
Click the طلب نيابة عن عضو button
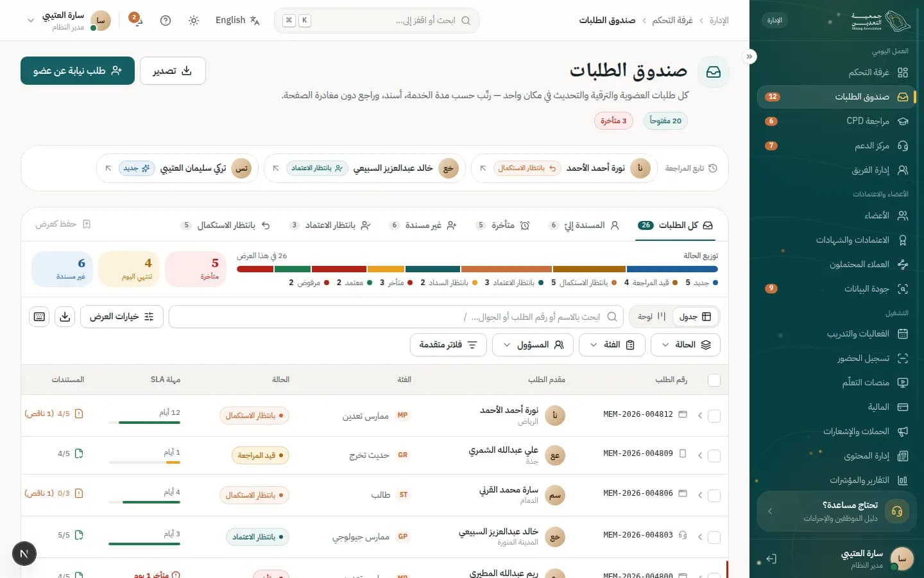coord(78,71)
